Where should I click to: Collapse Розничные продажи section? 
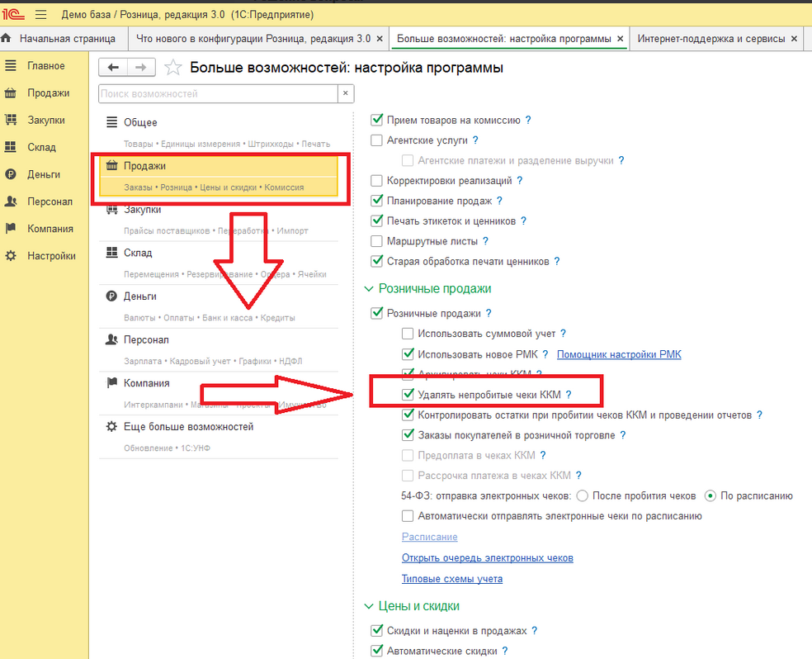[x=369, y=288]
